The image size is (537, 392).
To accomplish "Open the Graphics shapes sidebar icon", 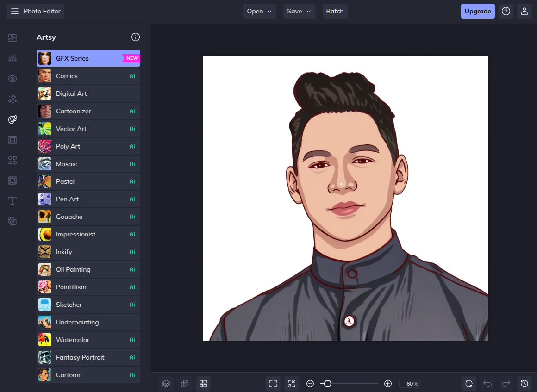I will [12, 160].
